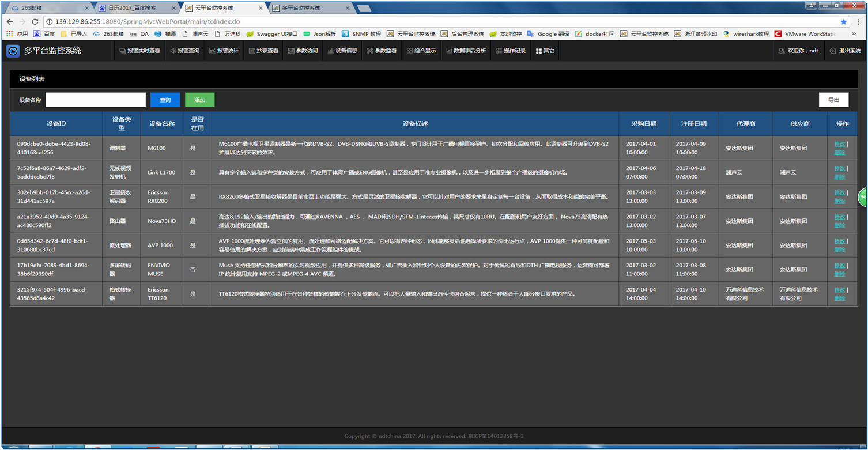This screenshot has height=450, width=868.
Task: Focus the 设备名称 search input field
Action: (96, 100)
